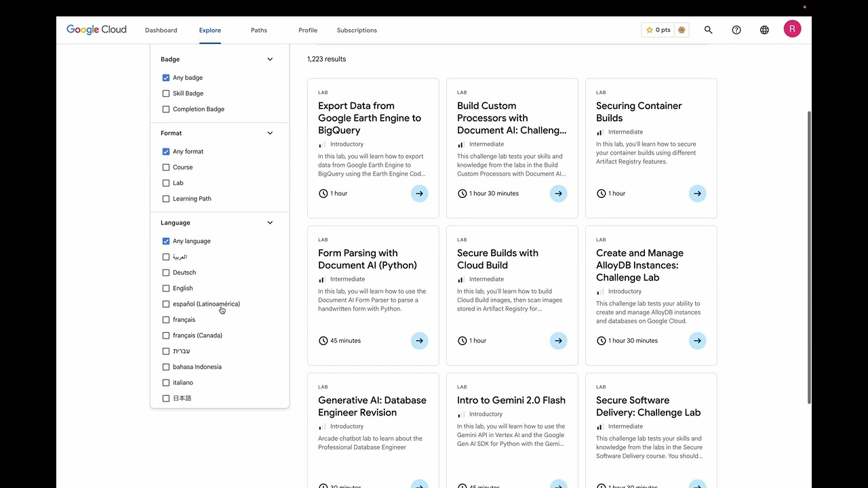
Task: Click the page vertical scrollbar
Action: point(808,258)
